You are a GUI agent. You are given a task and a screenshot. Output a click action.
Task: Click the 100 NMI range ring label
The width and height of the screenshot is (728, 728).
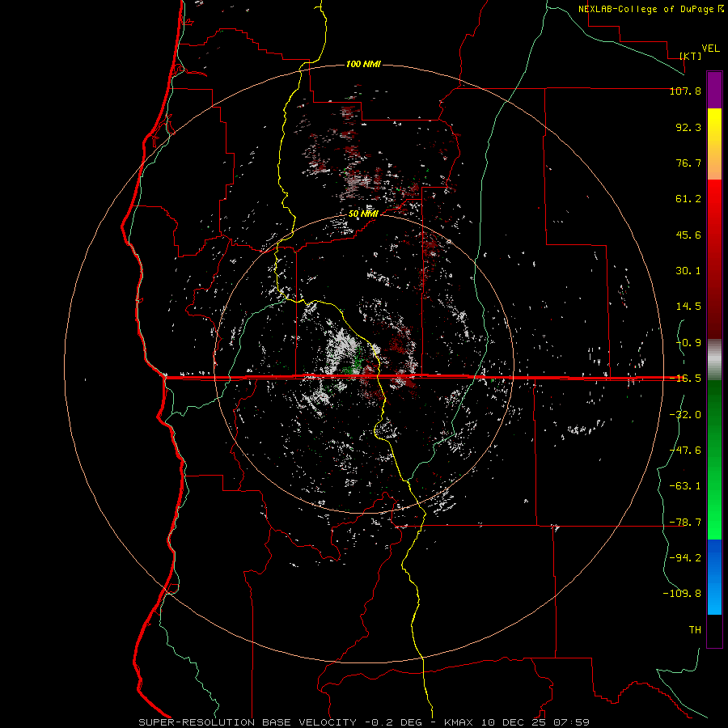(363, 64)
